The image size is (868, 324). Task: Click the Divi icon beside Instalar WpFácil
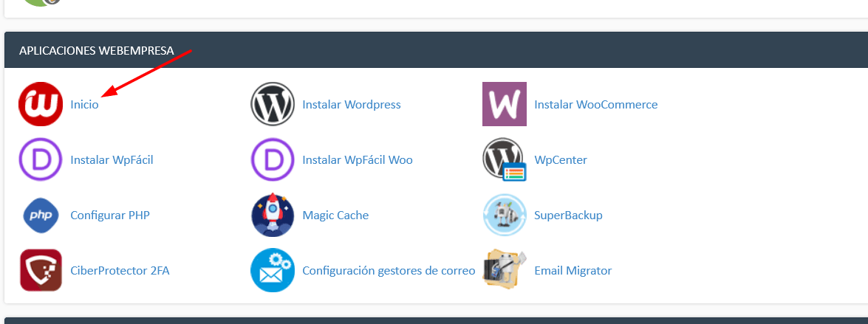(41, 160)
